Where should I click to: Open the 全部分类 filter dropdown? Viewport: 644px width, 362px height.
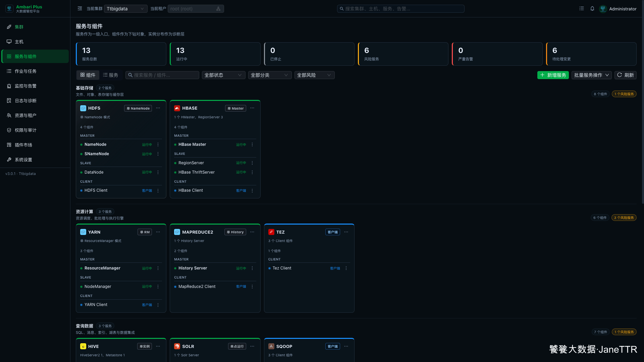click(x=269, y=75)
